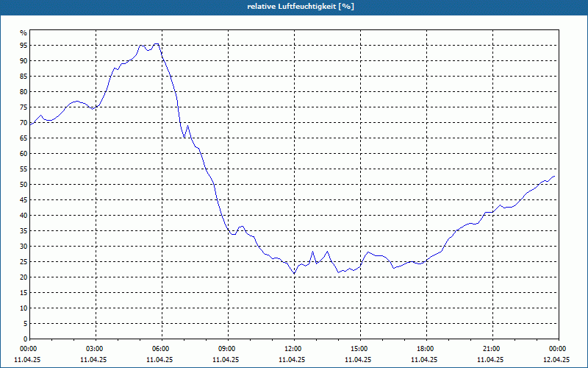This screenshot has width=588, height=368.
Task: Click the 15 y-axis label
Action: pos(24,293)
